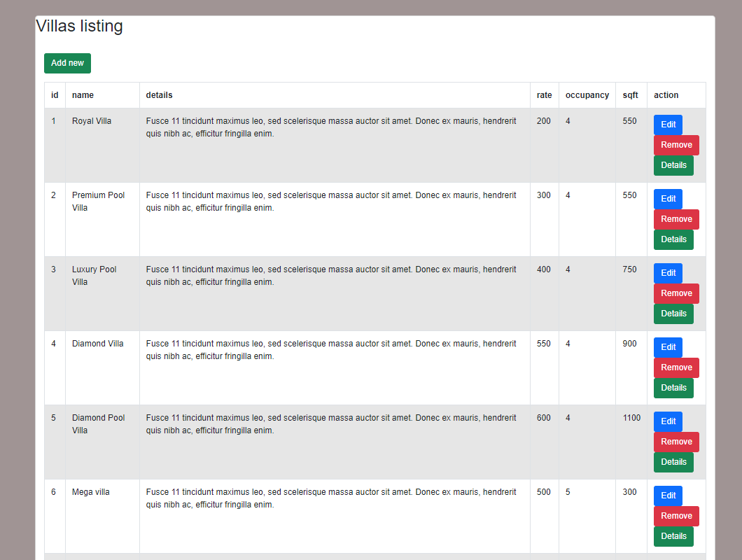Open Details for Royal Villa
The width and height of the screenshot is (742, 560).
[673, 165]
